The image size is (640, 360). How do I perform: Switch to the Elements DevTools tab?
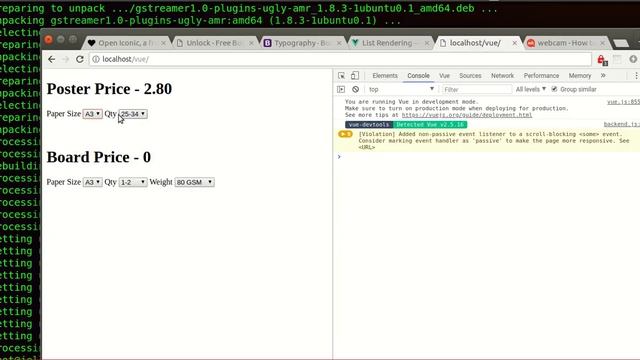[x=384, y=76]
